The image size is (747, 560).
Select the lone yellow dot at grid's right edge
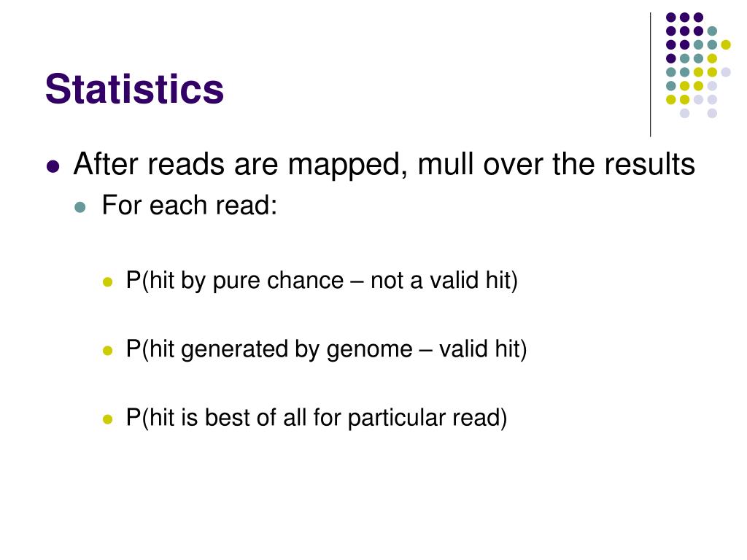click(x=726, y=44)
